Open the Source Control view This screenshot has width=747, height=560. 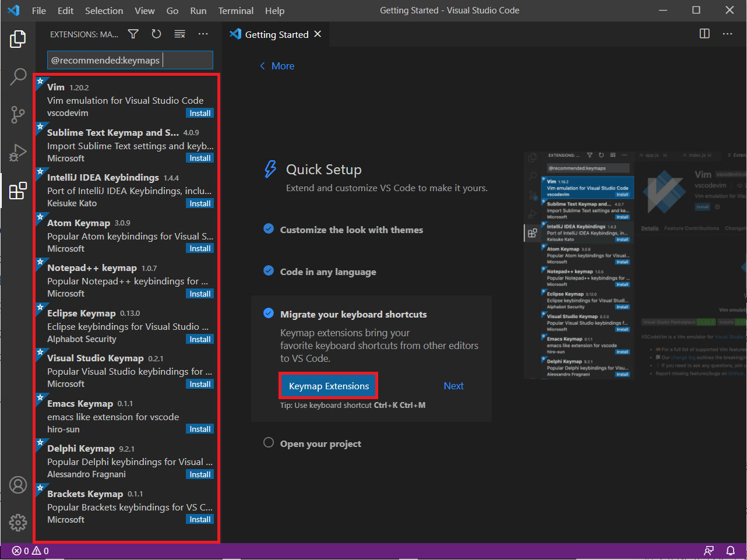pyautogui.click(x=18, y=114)
